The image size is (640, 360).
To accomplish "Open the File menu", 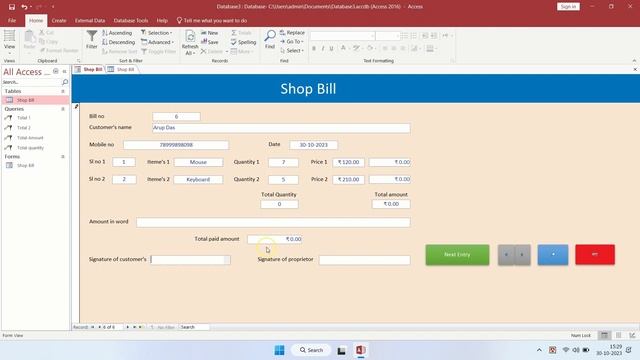I will tap(12, 20).
